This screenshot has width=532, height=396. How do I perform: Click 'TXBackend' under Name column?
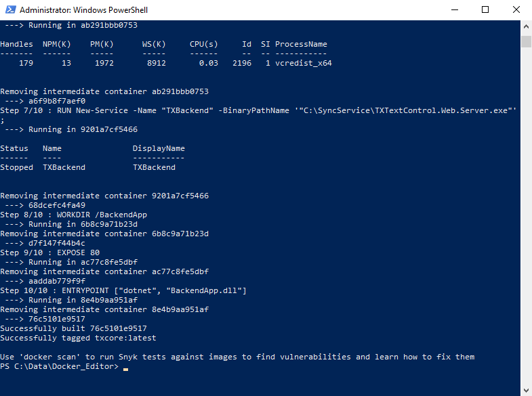64,167
